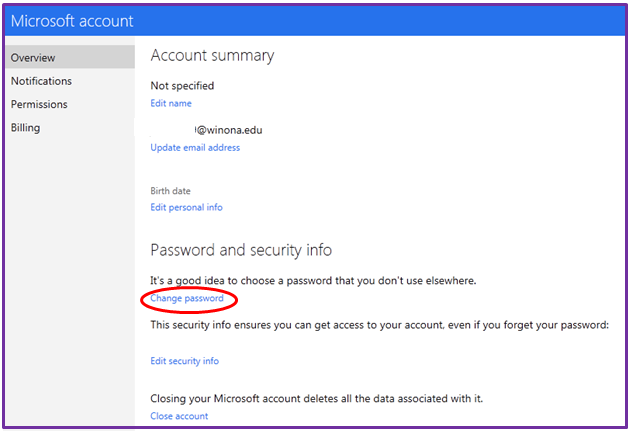The image size is (631, 431).
Task: Click Edit personal info link
Action: 186,207
